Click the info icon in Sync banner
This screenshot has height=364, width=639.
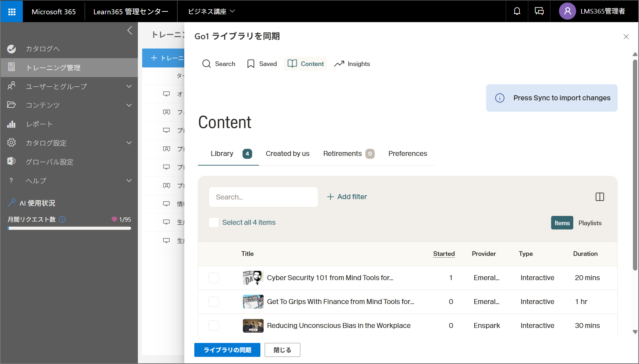[500, 98]
